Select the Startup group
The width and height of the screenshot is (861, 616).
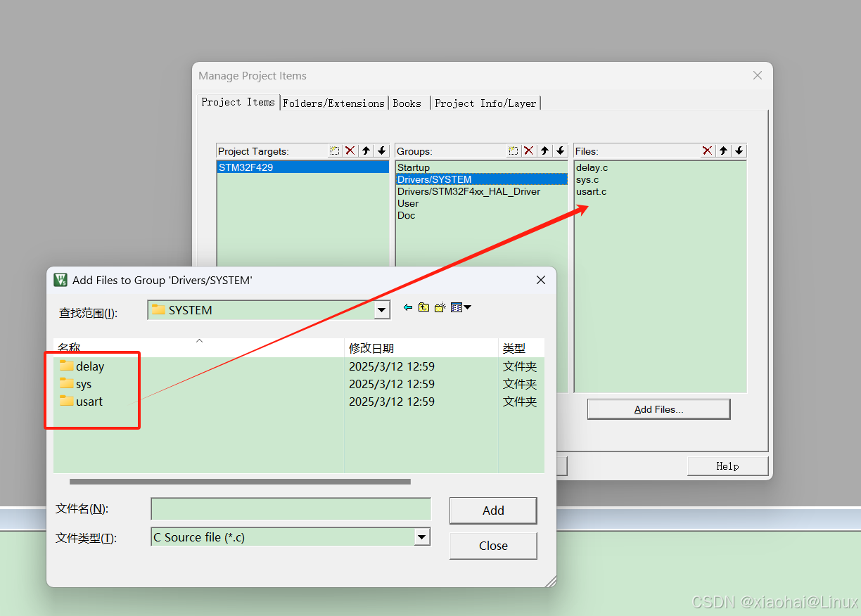point(481,167)
